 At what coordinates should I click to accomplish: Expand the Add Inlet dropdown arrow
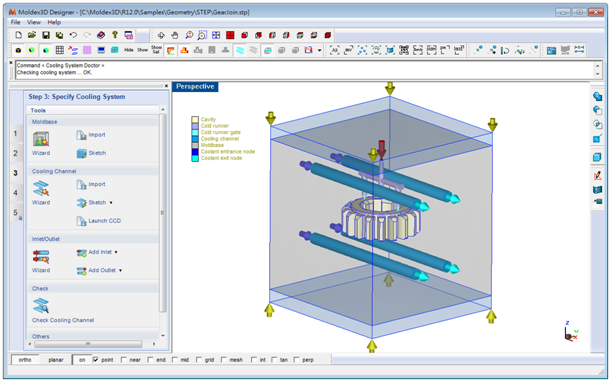(116, 252)
